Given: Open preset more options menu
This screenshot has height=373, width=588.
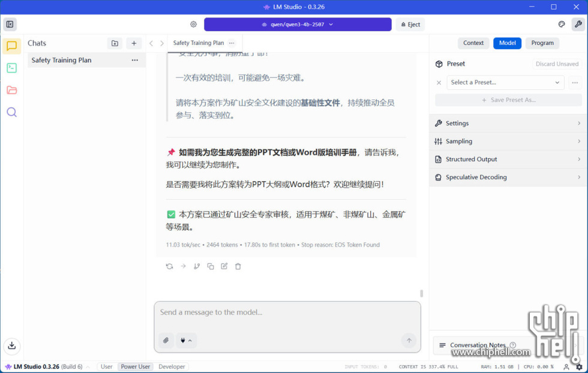Looking at the screenshot, I should tap(575, 83).
